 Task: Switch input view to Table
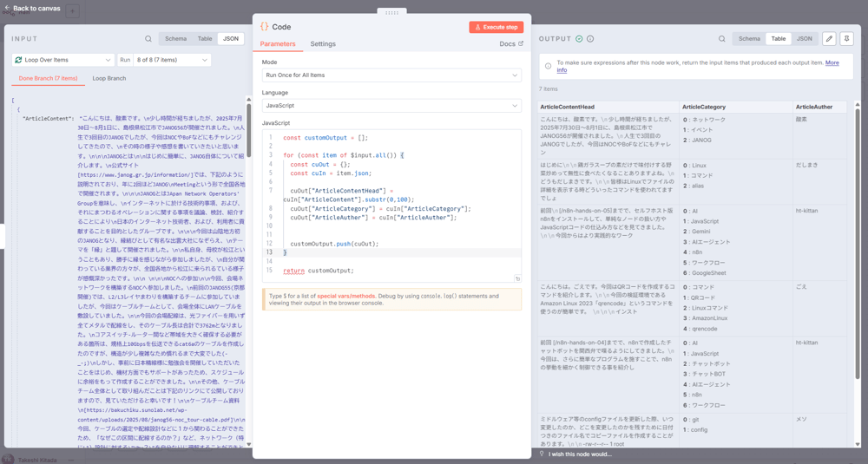(205, 39)
